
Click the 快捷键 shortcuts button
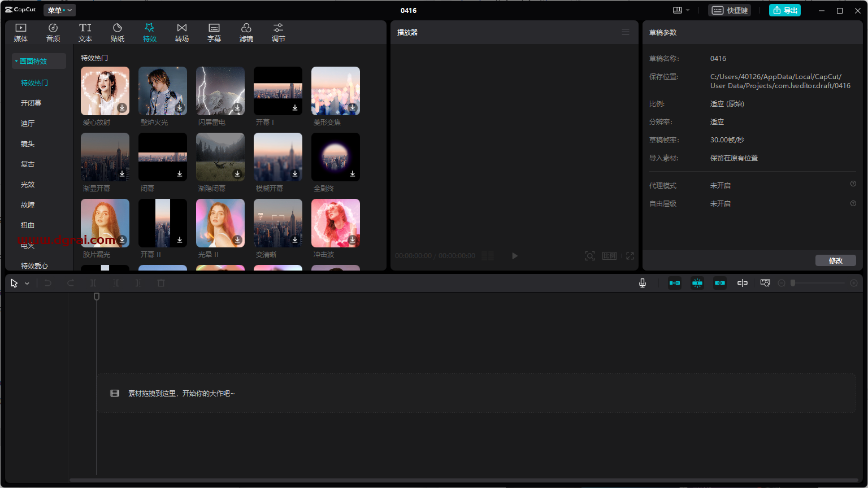(x=730, y=10)
